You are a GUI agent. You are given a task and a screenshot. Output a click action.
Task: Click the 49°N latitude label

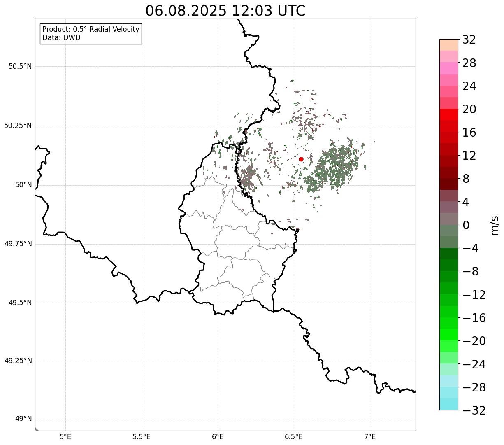tap(23, 419)
